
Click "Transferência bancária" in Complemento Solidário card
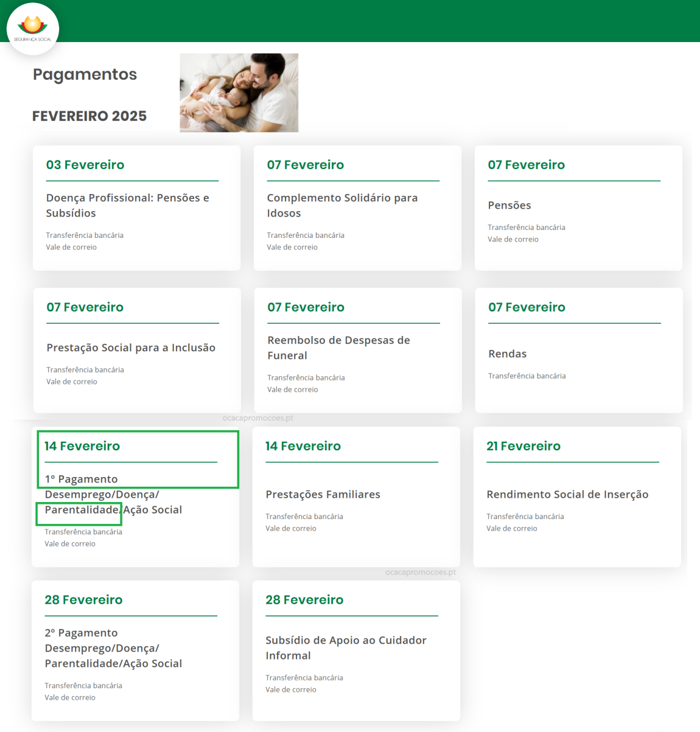[x=306, y=235]
